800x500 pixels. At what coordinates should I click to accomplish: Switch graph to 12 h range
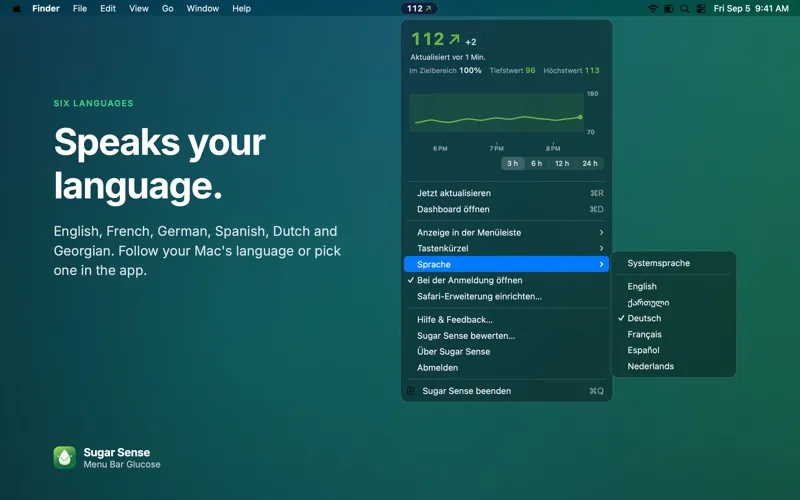[562, 163]
